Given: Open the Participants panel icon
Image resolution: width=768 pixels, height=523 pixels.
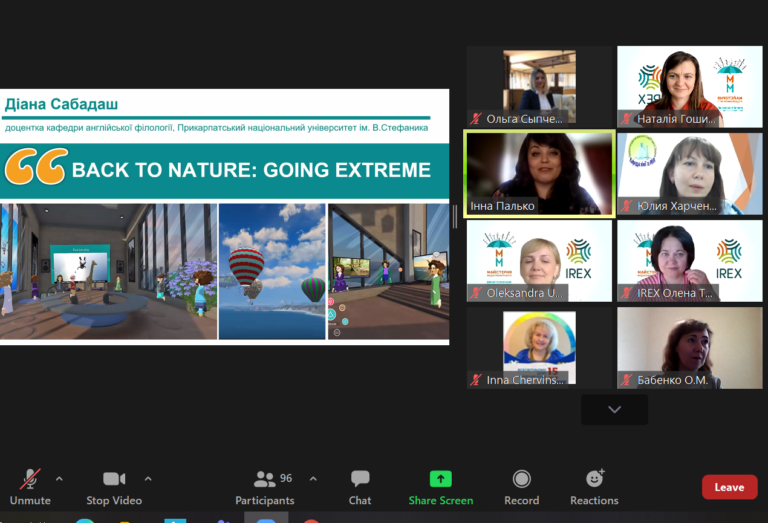Looking at the screenshot, I should pos(264,478).
